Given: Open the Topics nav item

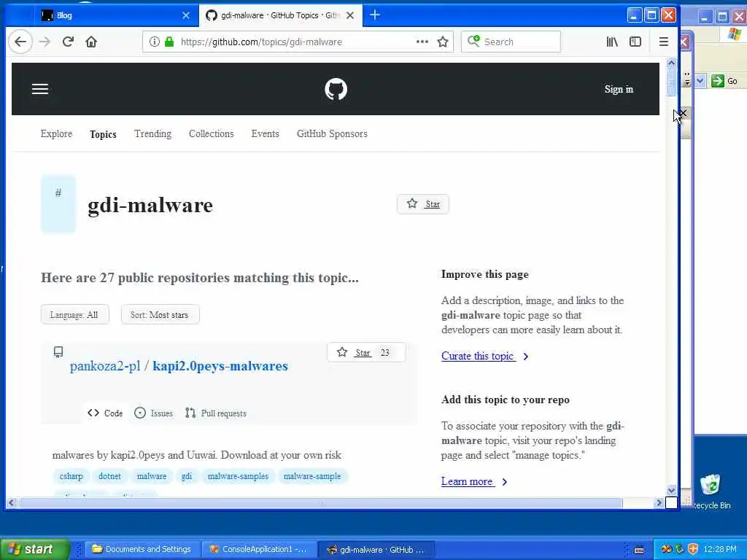Looking at the screenshot, I should tap(103, 134).
